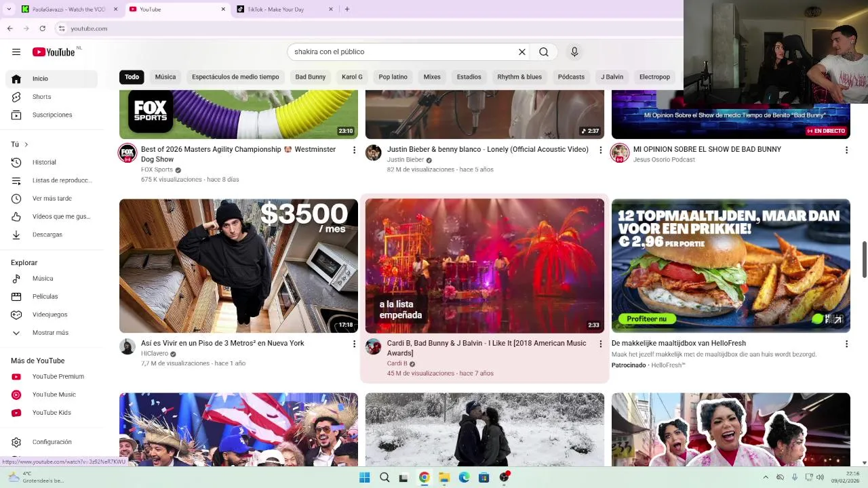Click the YouTube logo

54,52
